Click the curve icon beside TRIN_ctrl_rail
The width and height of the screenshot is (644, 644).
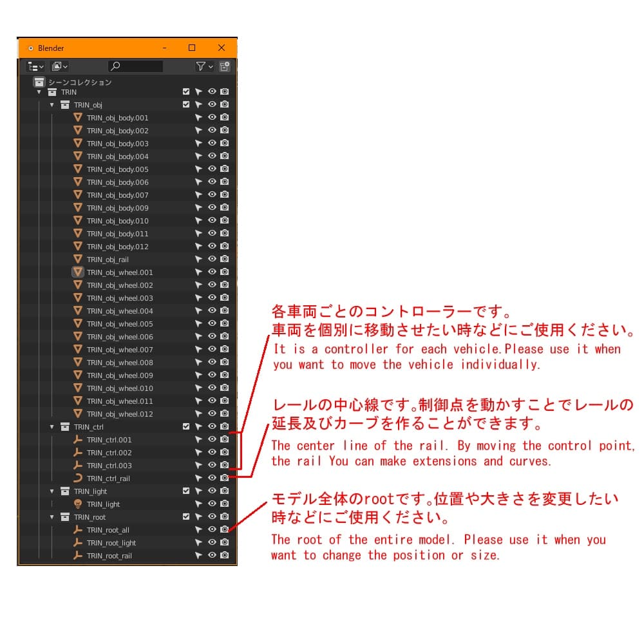click(77, 478)
